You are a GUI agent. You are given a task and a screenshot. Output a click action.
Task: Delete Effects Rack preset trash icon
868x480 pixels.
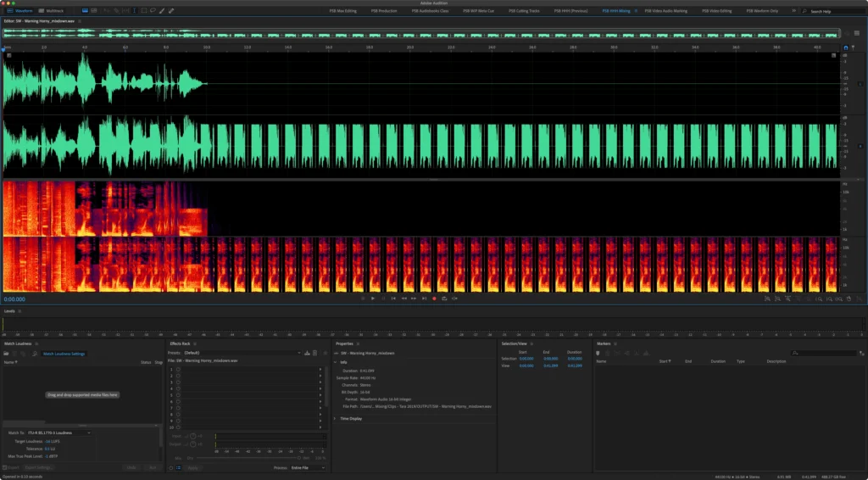click(315, 353)
